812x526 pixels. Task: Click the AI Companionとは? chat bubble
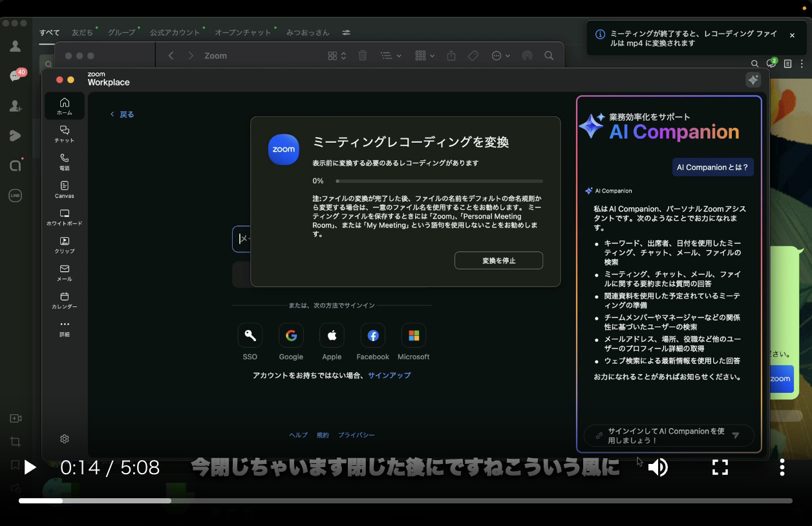[x=712, y=167]
